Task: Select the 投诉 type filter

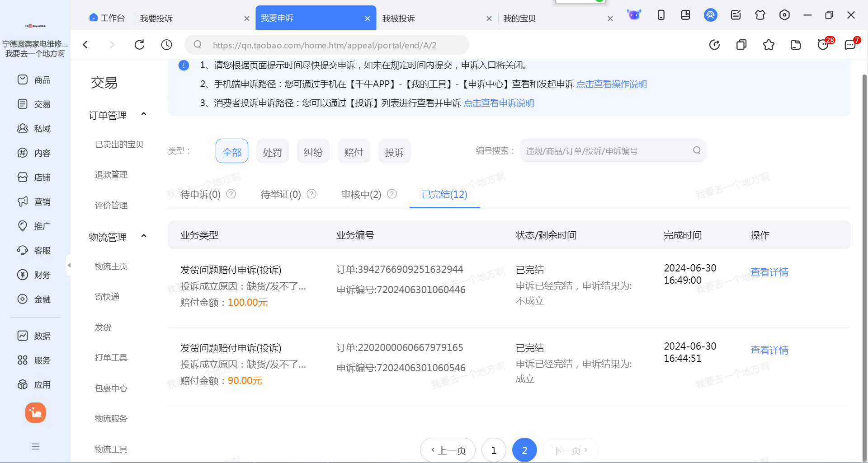Action: 395,151
